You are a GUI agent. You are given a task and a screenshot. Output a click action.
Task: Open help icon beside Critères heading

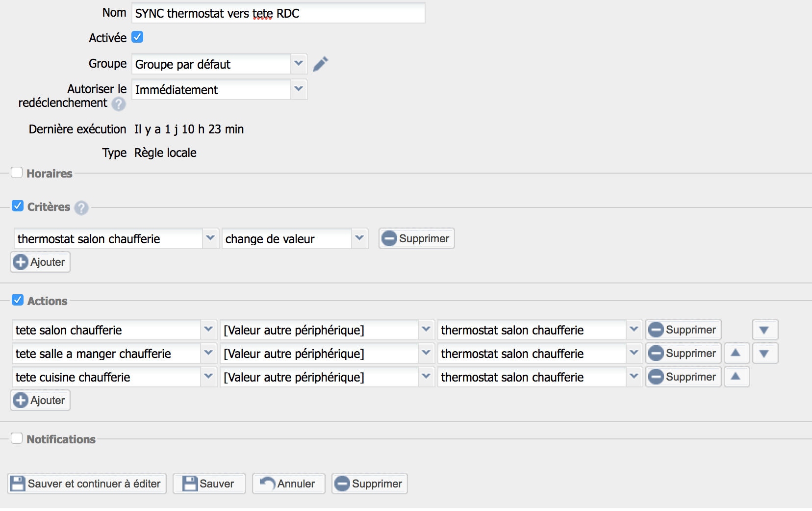(x=81, y=208)
